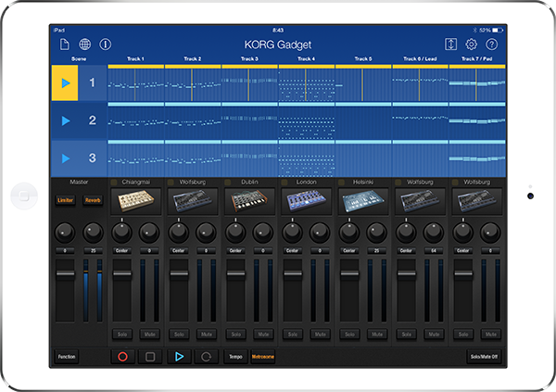Open the new document file icon
The width and height of the screenshot is (556, 392).
tap(65, 44)
